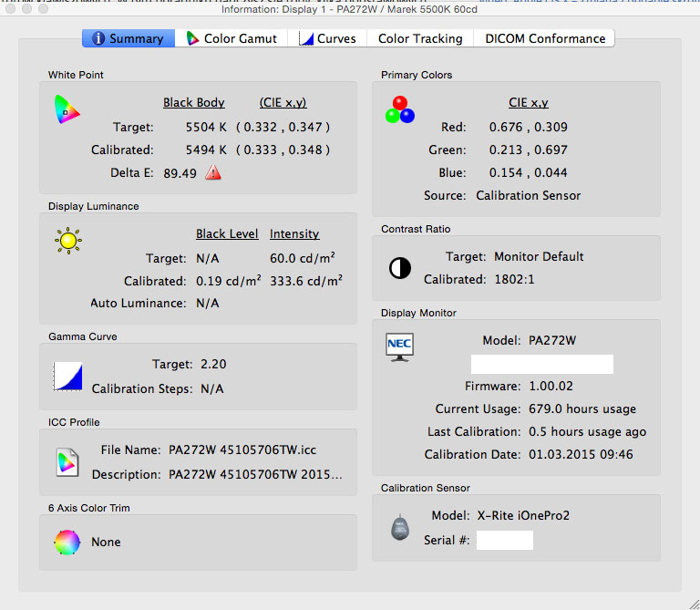Open the Color Gamut tab
Image resolution: width=700 pixels, height=610 pixels.
232,38
